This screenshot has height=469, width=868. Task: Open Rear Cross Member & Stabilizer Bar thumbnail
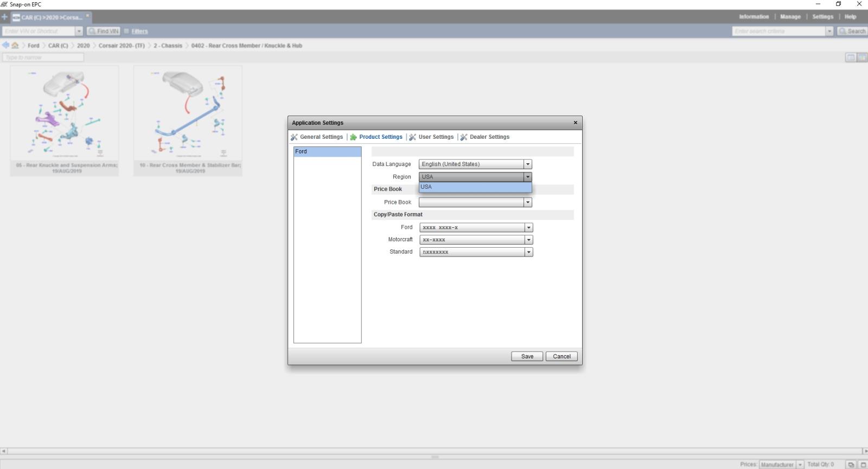tap(188, 120)
